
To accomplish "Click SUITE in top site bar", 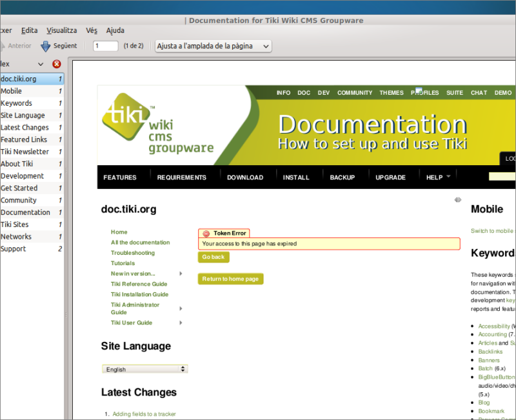I will point(455,93).
